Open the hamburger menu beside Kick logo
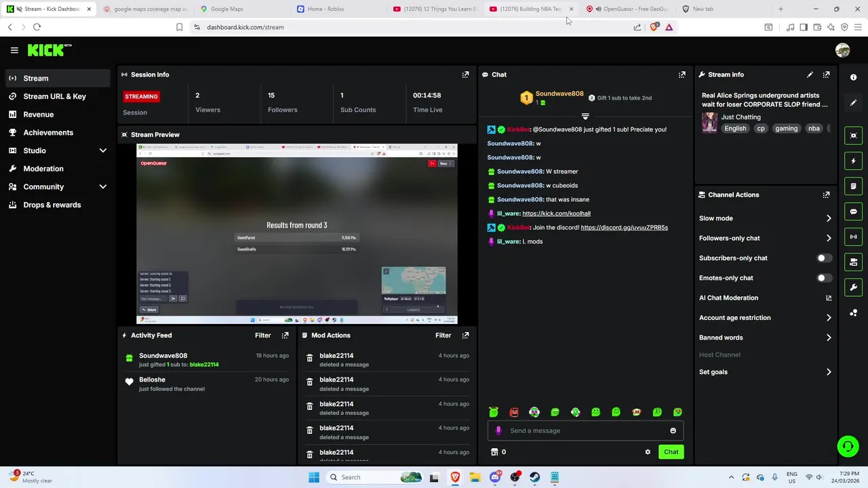 pyautogui.click(x=14, y=50)
